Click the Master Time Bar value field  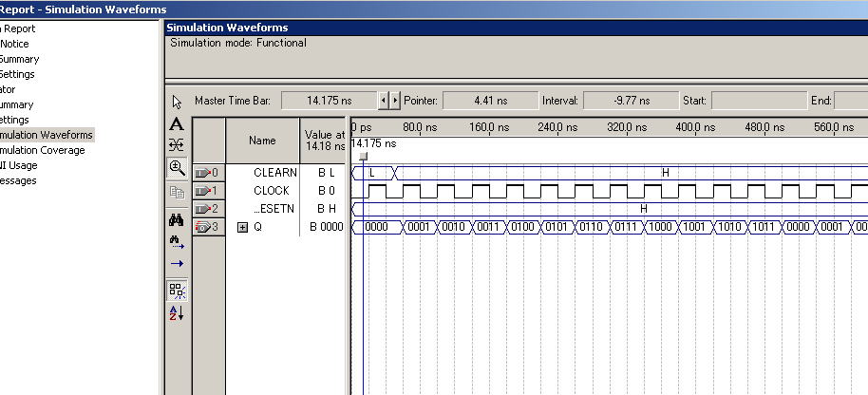(x=330, y=101)
